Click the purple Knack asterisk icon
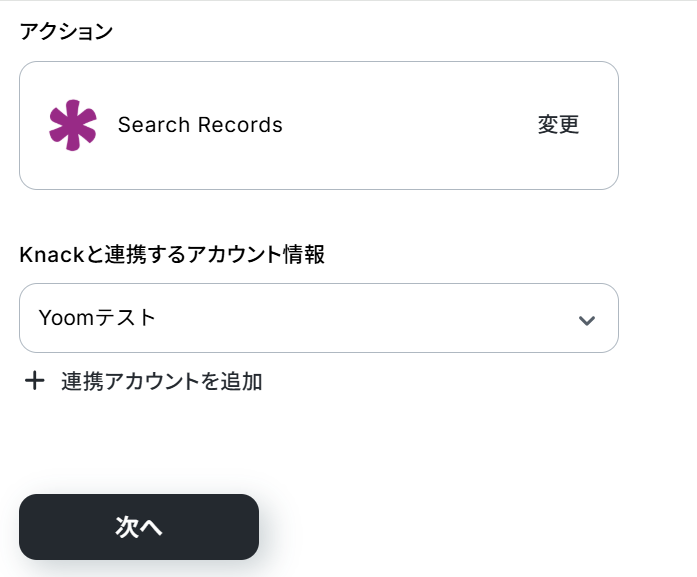The image size is (697, 577). pos(73,126)
